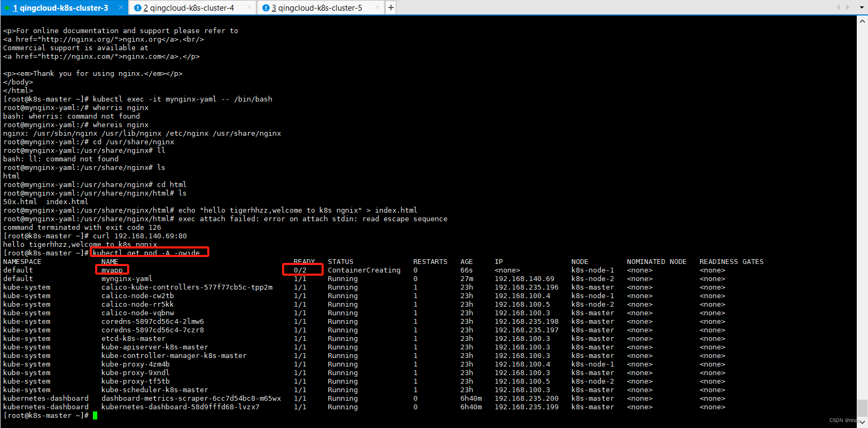Click the 'Thank you for using nginx.' line
The height and width of the screenshot is (428, 868).
[93, 73]
